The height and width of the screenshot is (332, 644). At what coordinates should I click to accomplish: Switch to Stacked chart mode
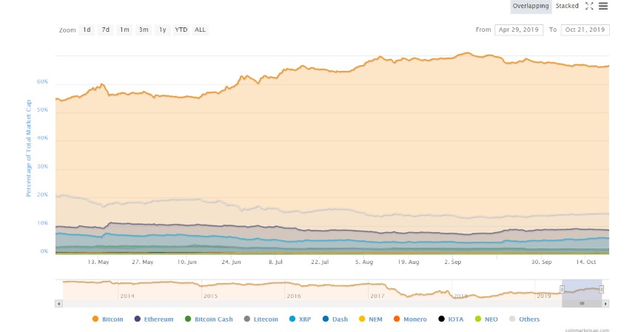coord(567,6)
